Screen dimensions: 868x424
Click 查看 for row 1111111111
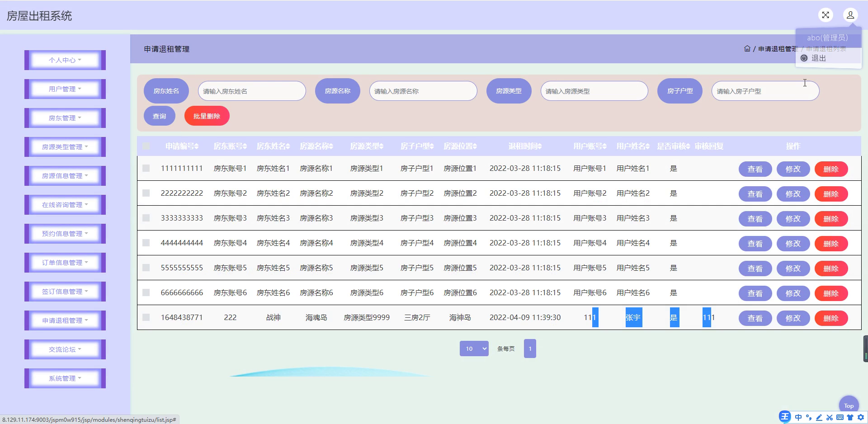pyautogui.click(x=755, y=169)
